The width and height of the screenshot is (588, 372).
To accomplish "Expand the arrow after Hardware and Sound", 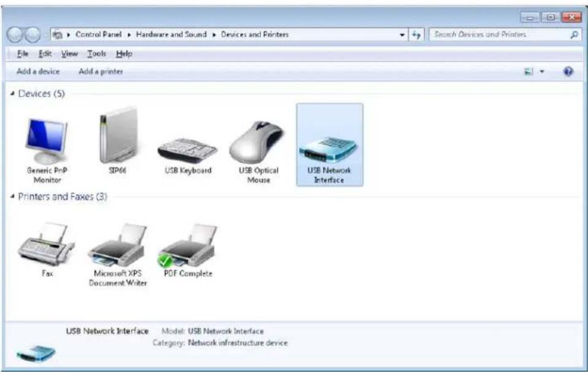I will (x=214, y=35).
